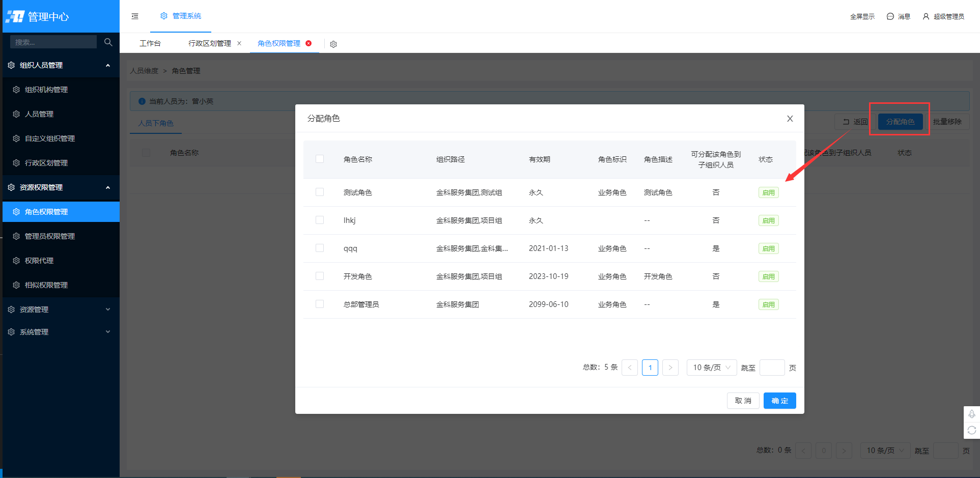Click the search magnifier icon in sidebar
The image size is (980, 478).
pos(108,42)
